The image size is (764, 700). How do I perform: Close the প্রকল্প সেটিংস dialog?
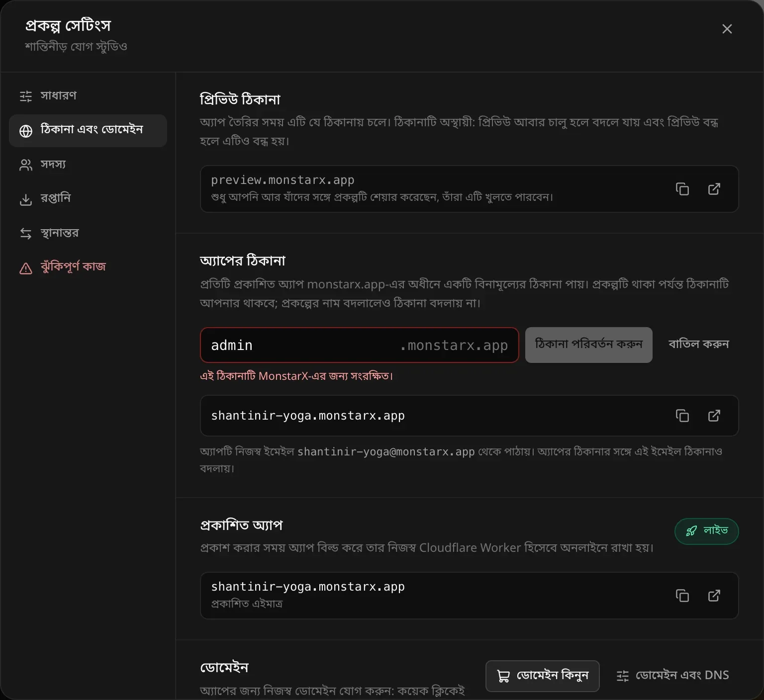coord(727,29)
